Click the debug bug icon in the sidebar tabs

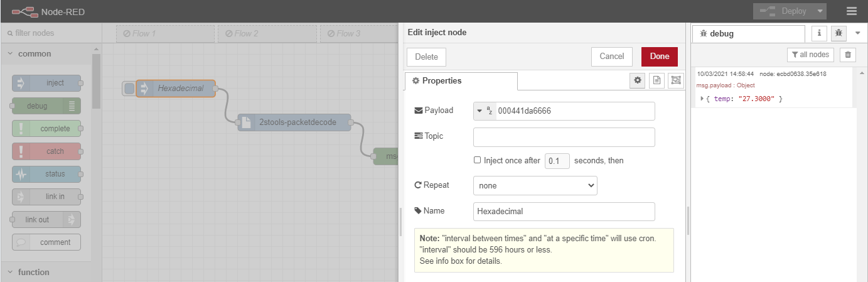(x=839, y=33)
